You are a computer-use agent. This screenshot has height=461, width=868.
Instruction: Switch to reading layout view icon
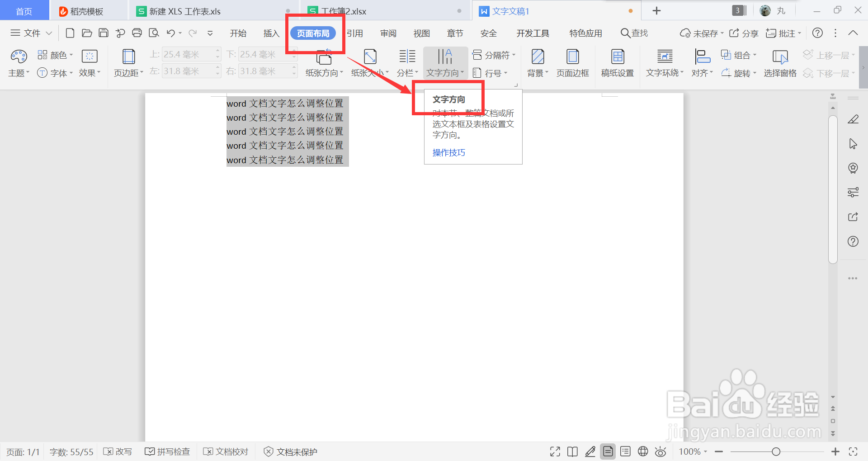tap(573, 452)
